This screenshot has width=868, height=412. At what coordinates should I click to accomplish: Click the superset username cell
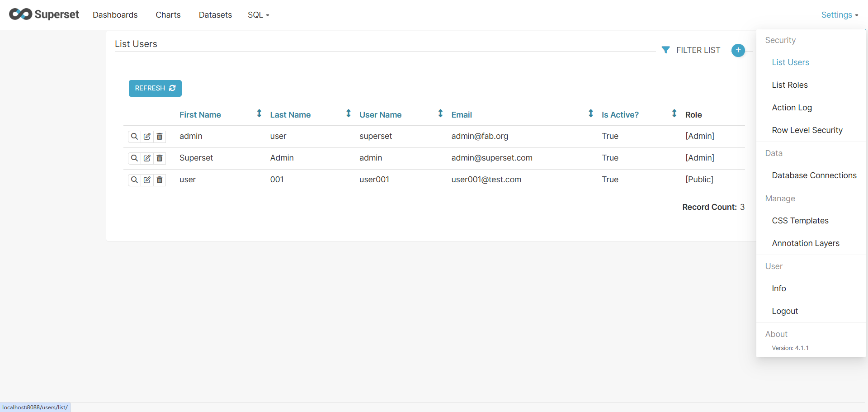tap(376, 136)
